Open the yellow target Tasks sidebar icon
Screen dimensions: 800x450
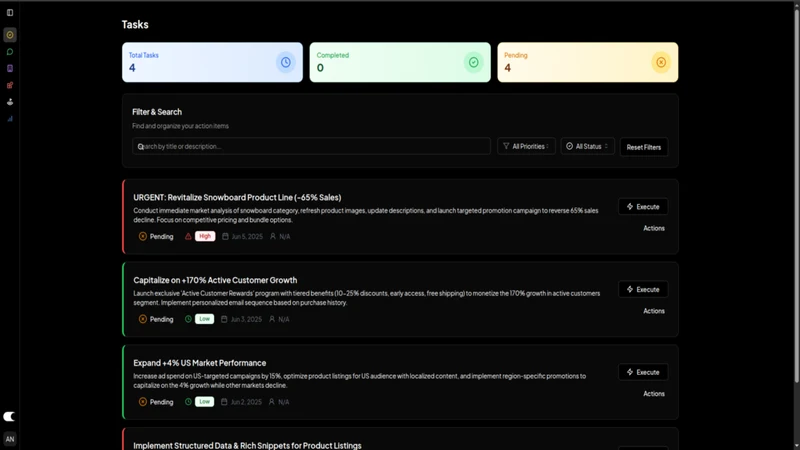(10, 35)
